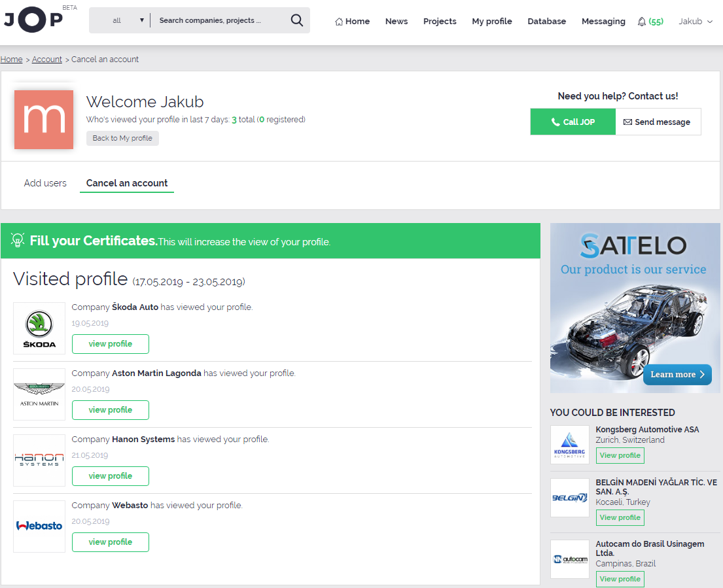723x588 pixels.
Task: View profile of Belgin Madeni Yağlar
Action: point(620,517)
